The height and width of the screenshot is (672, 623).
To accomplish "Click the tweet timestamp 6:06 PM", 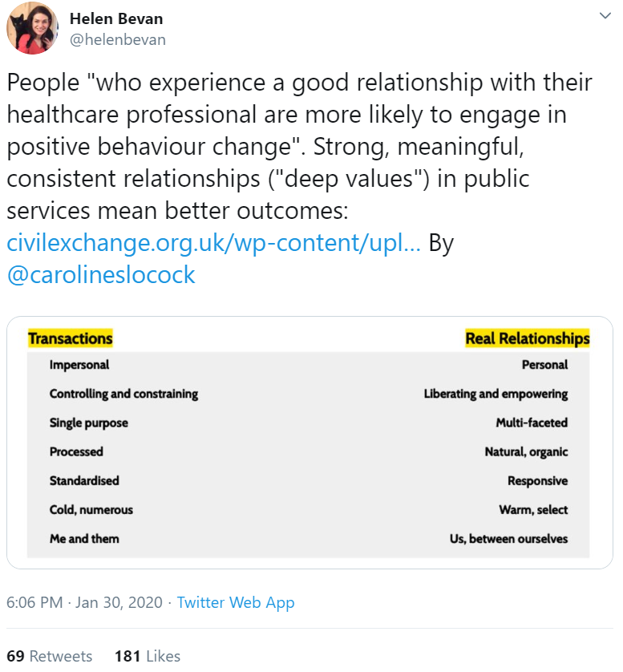I will [x=34, y=602].
